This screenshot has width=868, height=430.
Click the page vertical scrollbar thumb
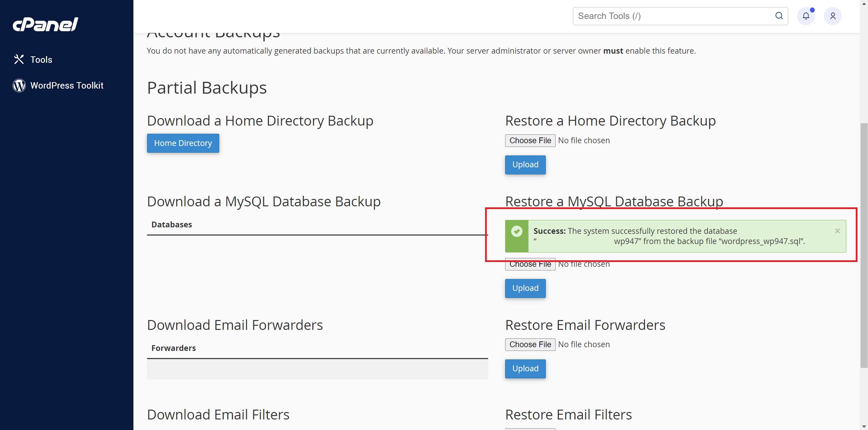click(x=864, y=245)
